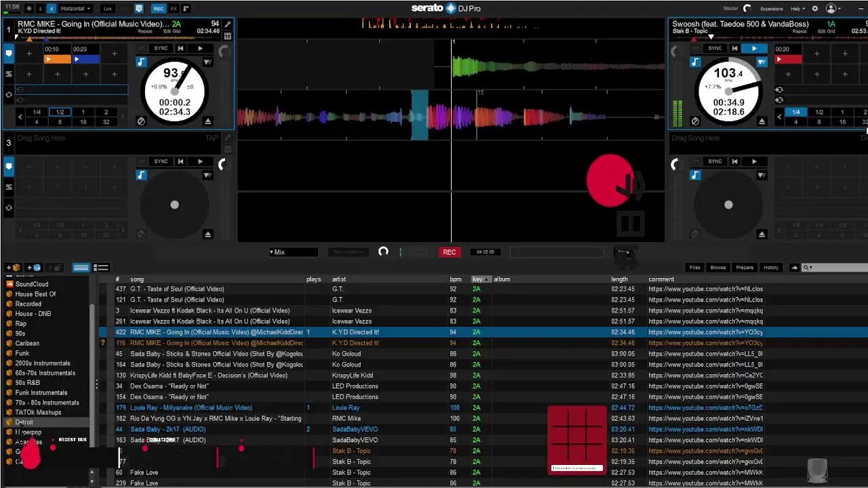
Task: Set deck 1 auto loop to 1/4
Action: pos(37,113)
